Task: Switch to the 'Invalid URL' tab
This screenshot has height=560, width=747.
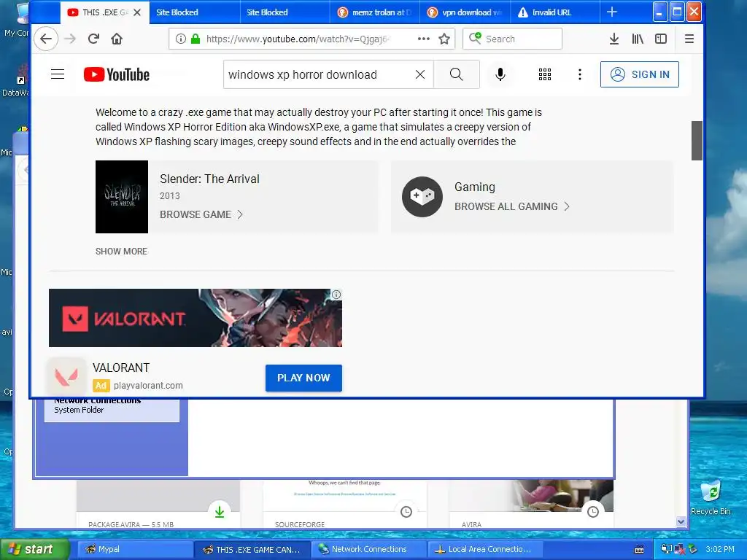Action: [554, 12]
